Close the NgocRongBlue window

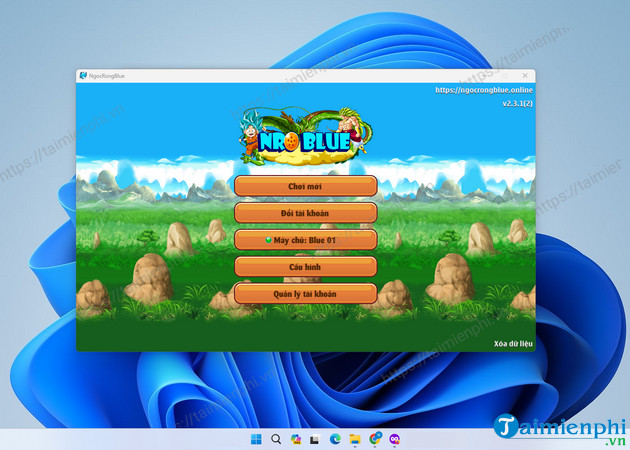[x=525, y=76]
